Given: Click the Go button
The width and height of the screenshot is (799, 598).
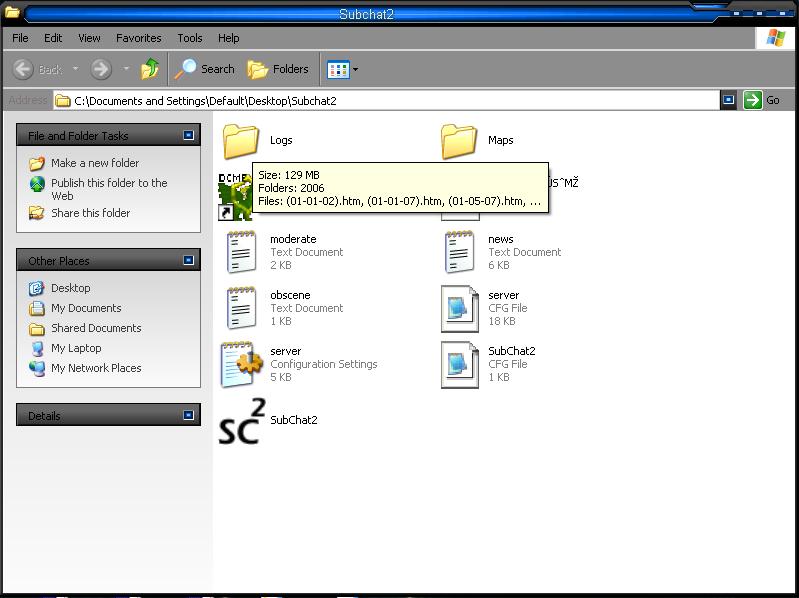Looking at the screenshot, I should coord(762,100).
